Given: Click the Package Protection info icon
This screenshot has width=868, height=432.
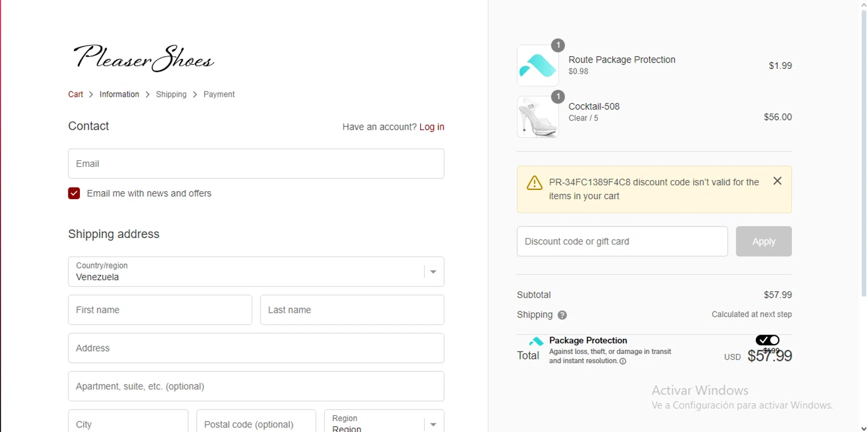Looking at the screenshot, I should (x=623, y=361).
